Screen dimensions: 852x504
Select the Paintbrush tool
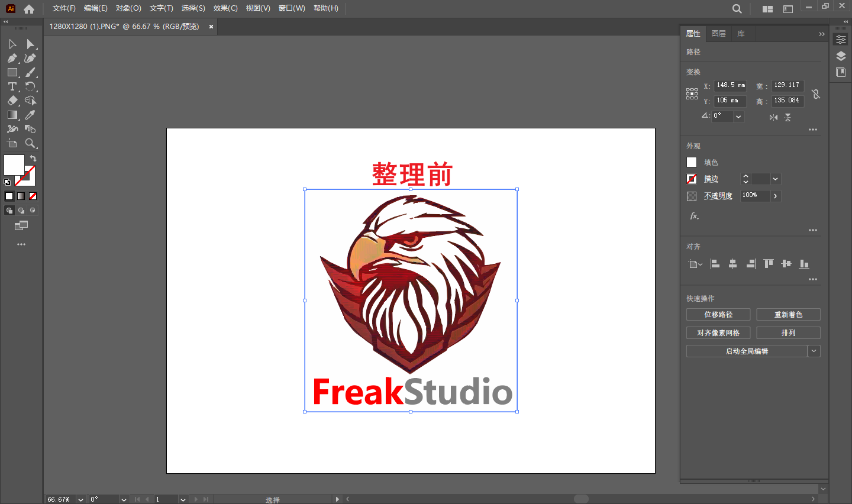click(x=30, y=72)
